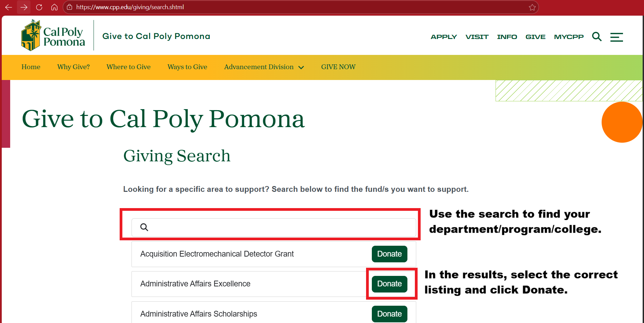Open the Where to Give page

[x=128, y=67]
